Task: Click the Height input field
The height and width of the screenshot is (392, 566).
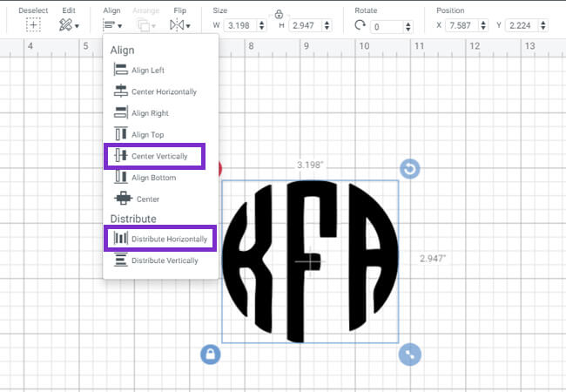Action: [x=304, y=25]
